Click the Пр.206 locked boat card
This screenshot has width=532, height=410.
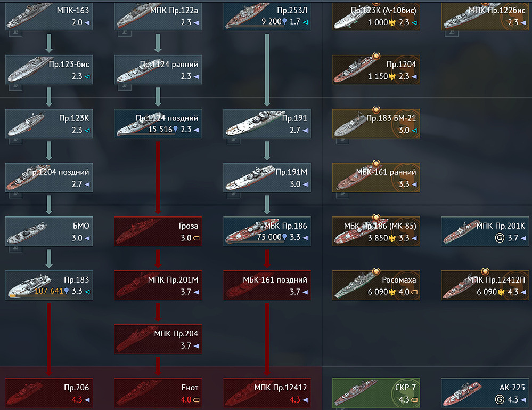49,393
